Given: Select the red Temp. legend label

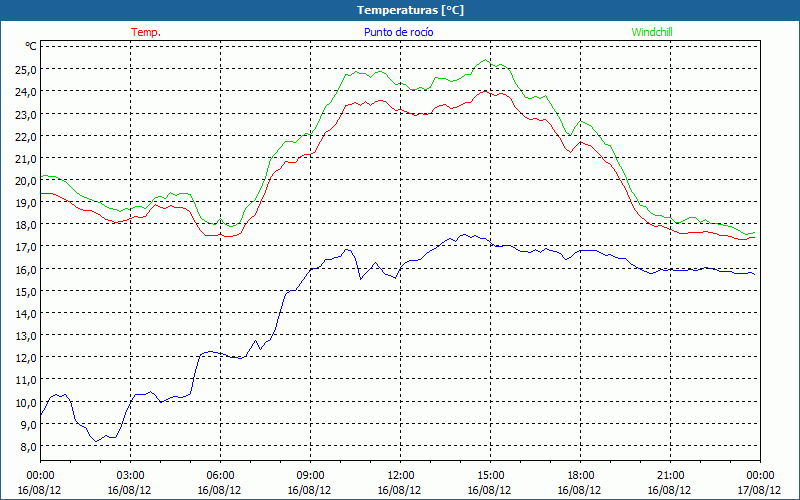Looking at the screenshot, I should (x=146, y=32).
